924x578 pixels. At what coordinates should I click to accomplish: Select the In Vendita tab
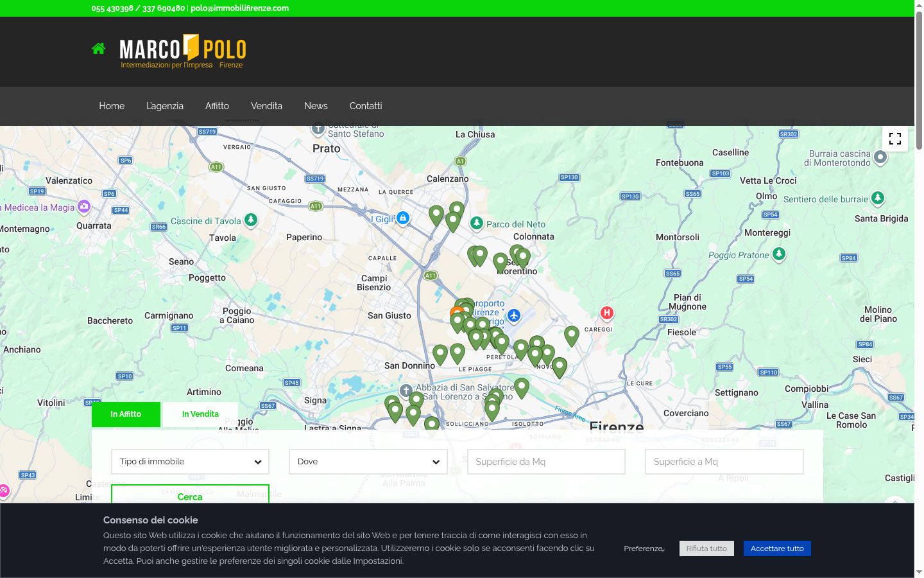pyautogui.click(x=200, y=414)
